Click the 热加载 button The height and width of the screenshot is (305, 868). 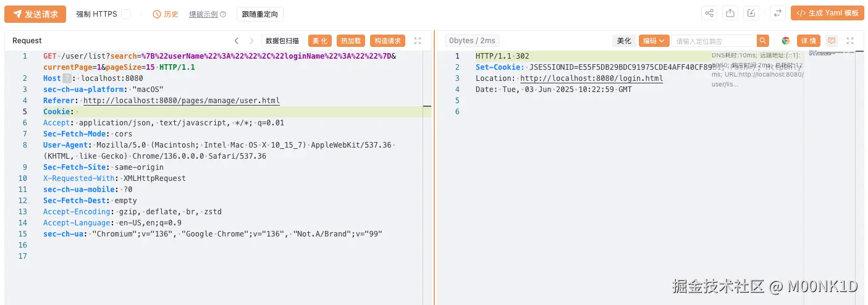(x=351, y=41)
